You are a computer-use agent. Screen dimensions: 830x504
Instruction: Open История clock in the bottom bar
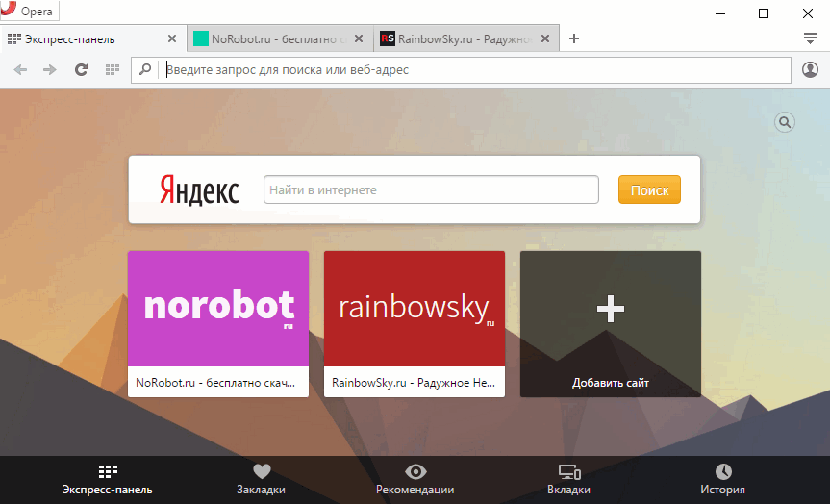point(722,480)
